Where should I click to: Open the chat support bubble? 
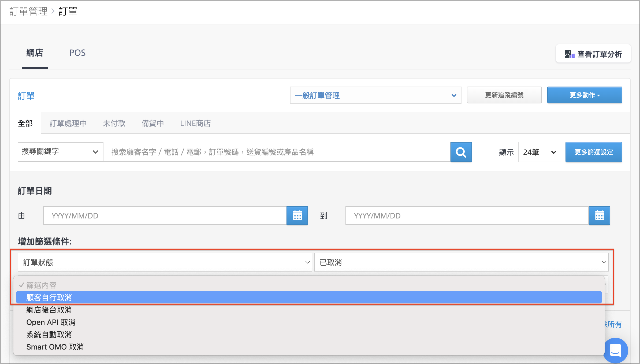coord(616,350)
